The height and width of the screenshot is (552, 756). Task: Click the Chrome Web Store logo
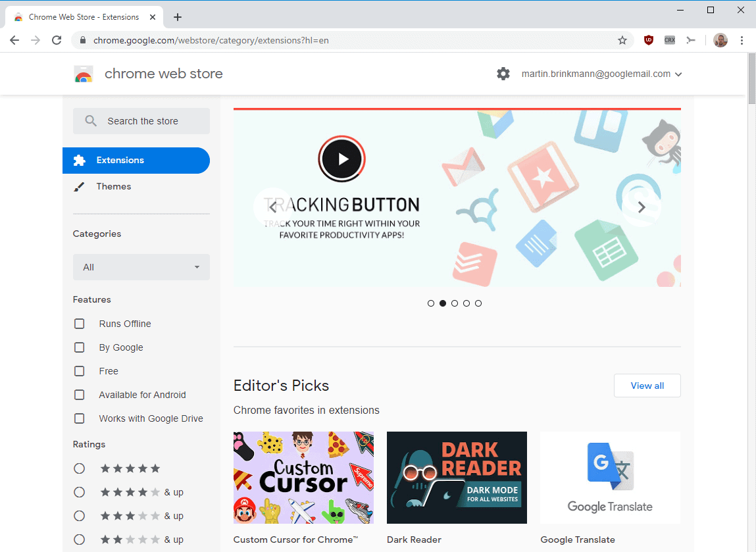point(84,74)
